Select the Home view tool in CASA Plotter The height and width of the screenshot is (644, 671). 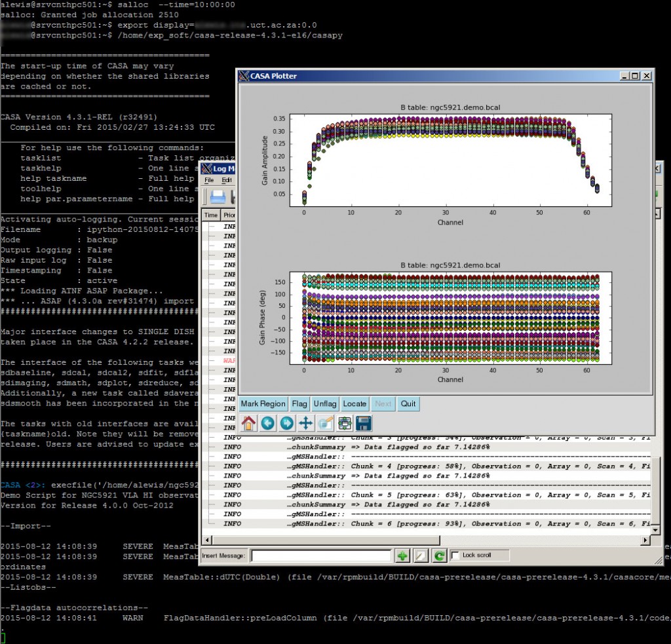249,423
